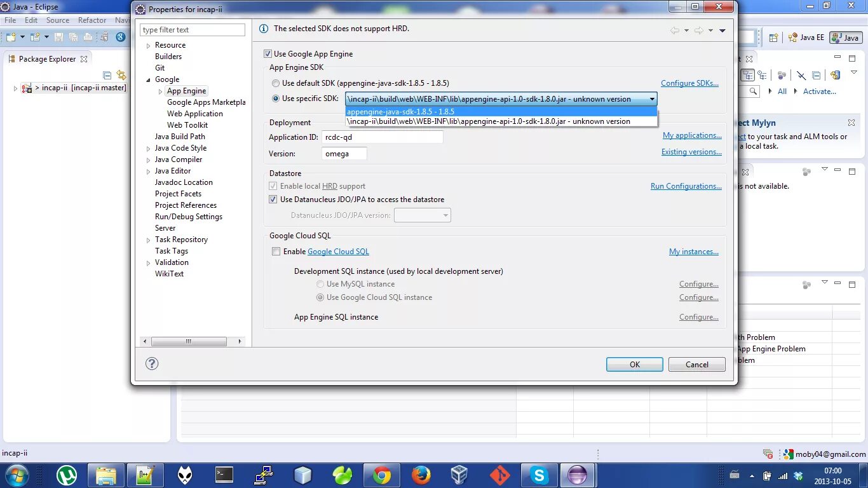
Task: Expand the Java Code Style node
Action: [x=149, y=149]
